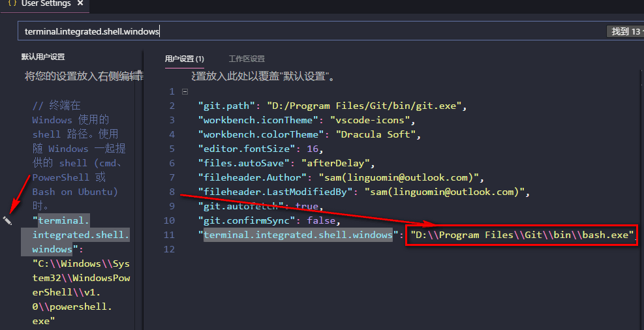
Task: Switch to the 用户设置 (1) tab
Action: (x=184, y=59)
